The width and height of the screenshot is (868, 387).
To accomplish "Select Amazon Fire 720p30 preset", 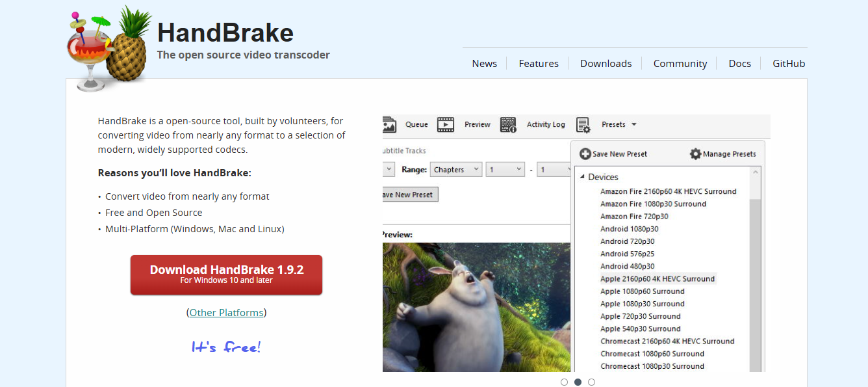I will pos(634,217).
